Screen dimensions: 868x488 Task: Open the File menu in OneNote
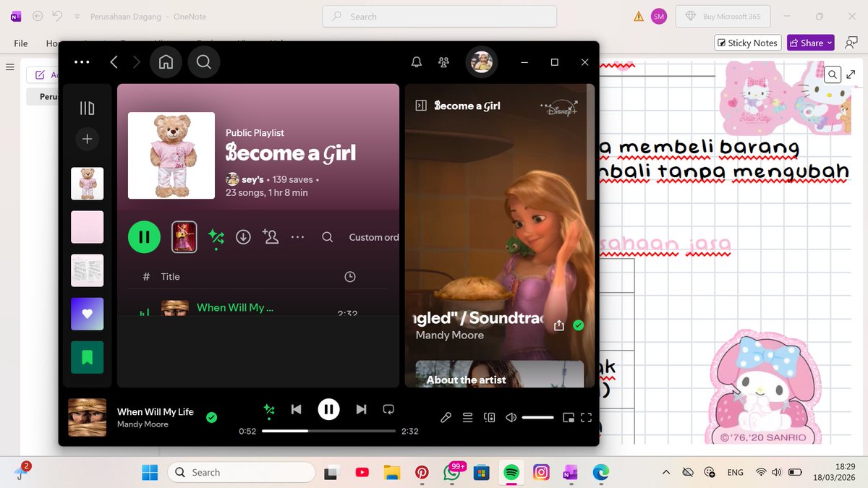21,43
